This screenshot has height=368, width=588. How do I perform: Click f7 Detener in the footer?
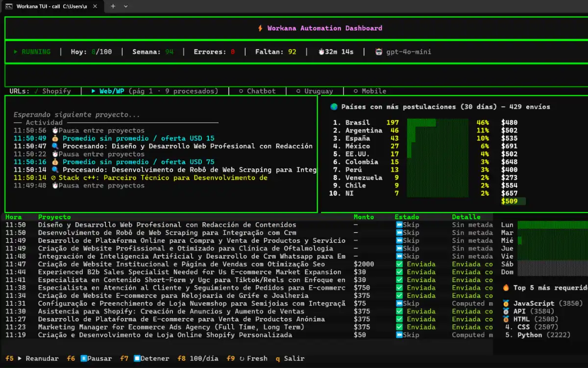click(145, 358)
